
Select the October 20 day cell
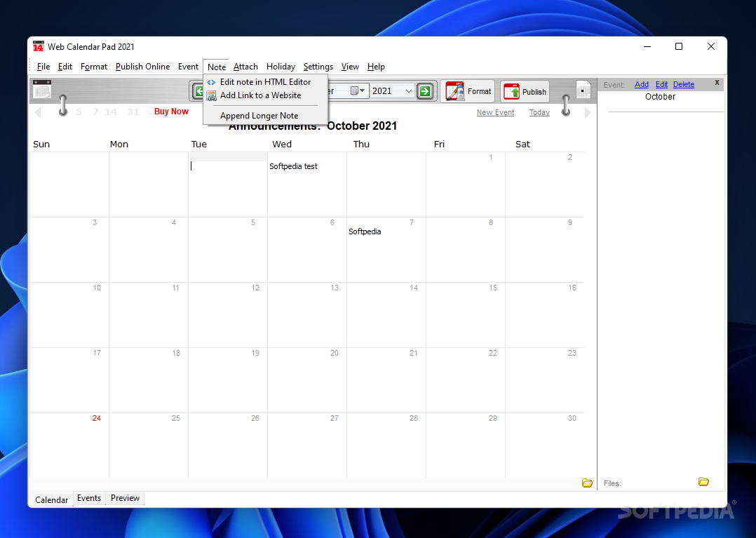pyautogui.click(x=306, y=380)
